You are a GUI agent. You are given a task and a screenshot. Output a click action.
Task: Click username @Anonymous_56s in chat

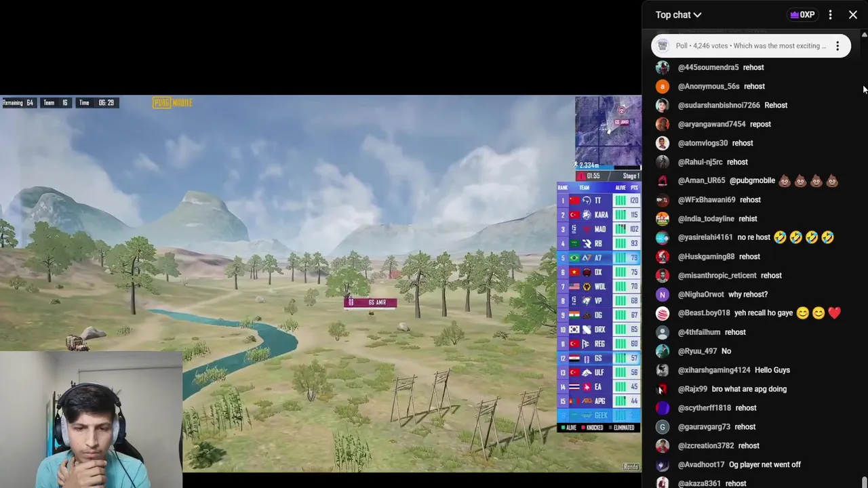(x=709, y=86)
